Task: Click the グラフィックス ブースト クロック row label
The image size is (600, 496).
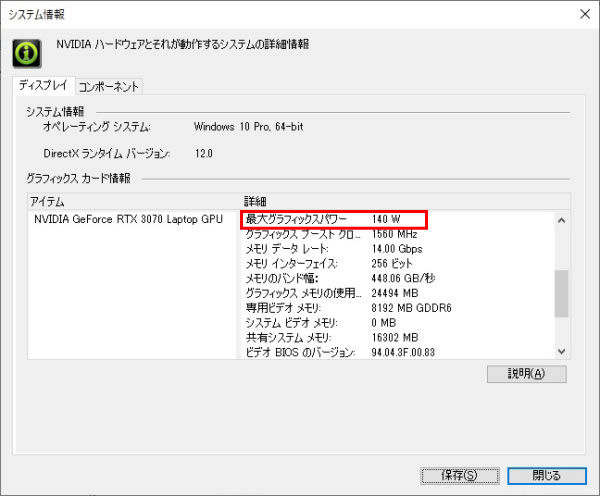Action: (303, 234)
